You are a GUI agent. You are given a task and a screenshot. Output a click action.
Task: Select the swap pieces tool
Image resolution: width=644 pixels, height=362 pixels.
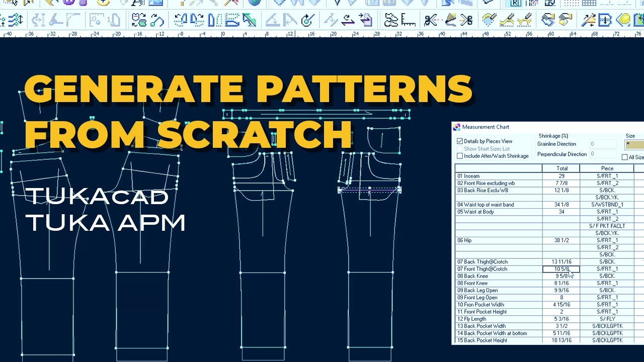(x=139, y=20)
